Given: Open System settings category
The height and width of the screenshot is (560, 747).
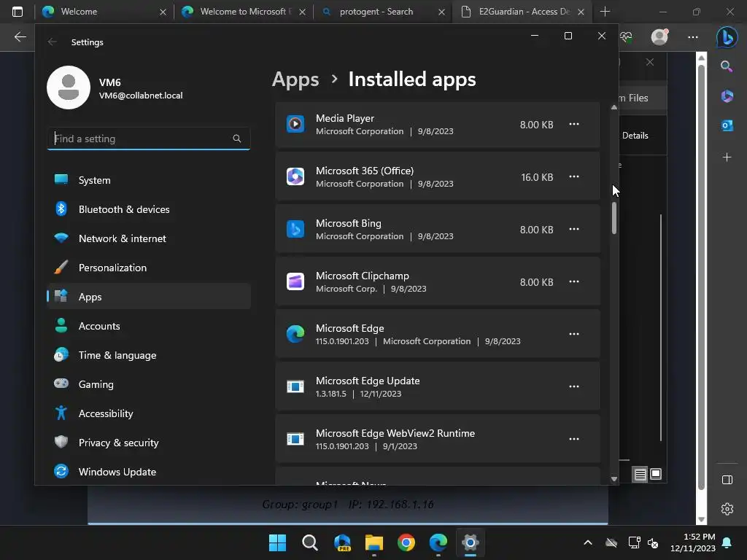Looking at the screenshot, I should (149, 180).
